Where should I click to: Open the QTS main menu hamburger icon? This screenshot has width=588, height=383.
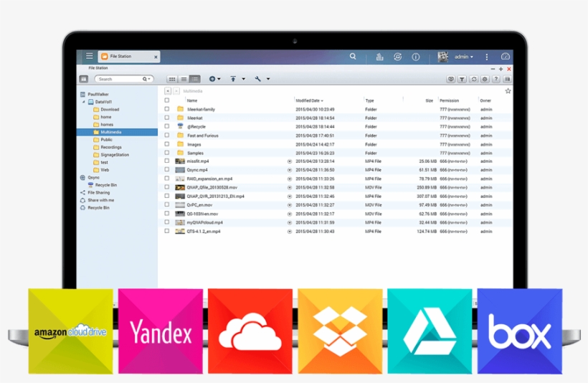pyautogui.click(x=89, y=56)
